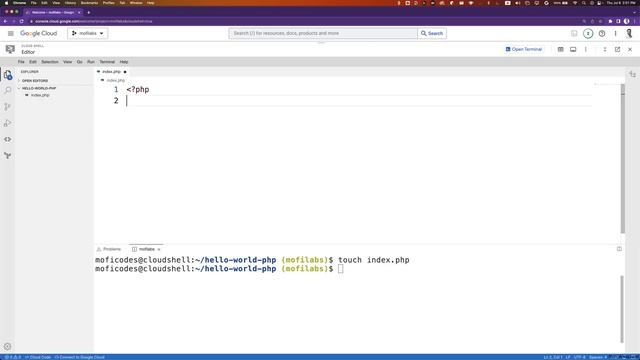Open the View menu
The image size is (640, 360).
click(67, 62)
